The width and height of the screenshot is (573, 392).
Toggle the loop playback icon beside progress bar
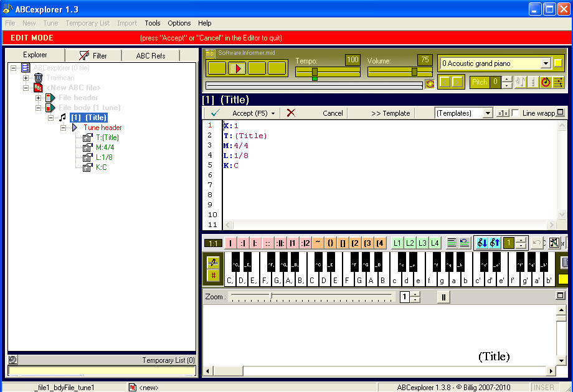click(430, 83)
